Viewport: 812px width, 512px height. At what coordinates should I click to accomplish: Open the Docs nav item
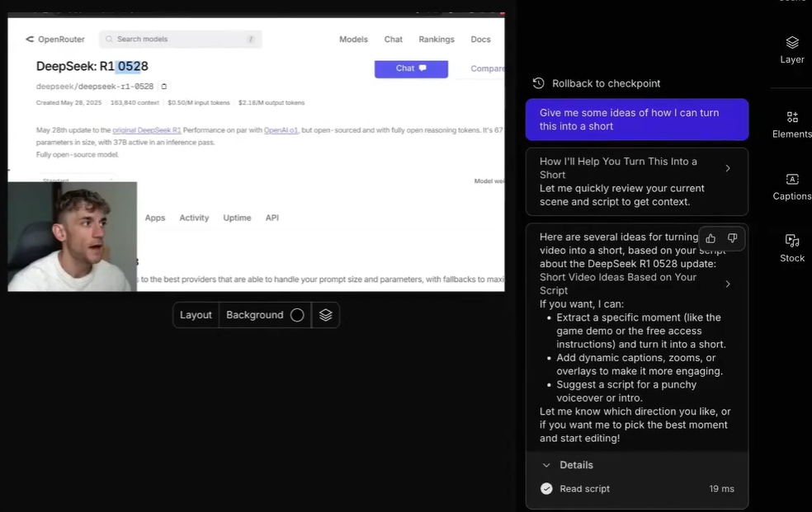click(480, 40)
